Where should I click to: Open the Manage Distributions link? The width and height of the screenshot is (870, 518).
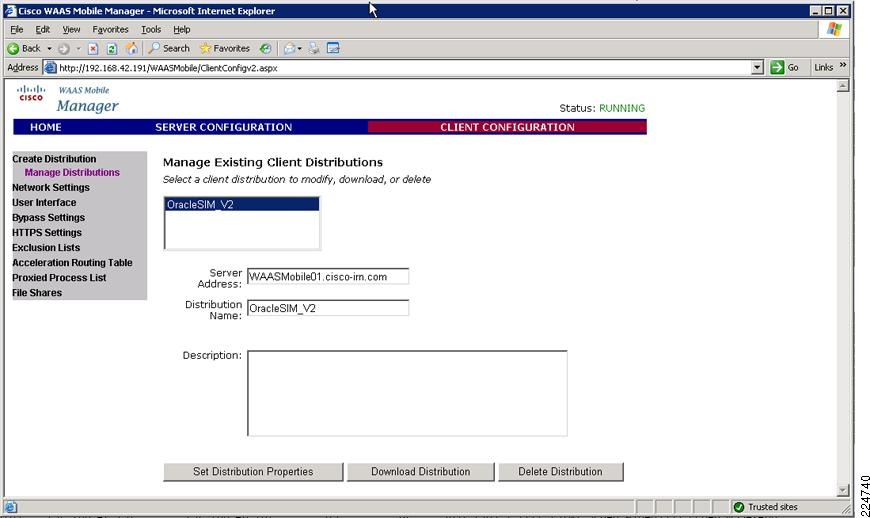(x=72, y=172)
